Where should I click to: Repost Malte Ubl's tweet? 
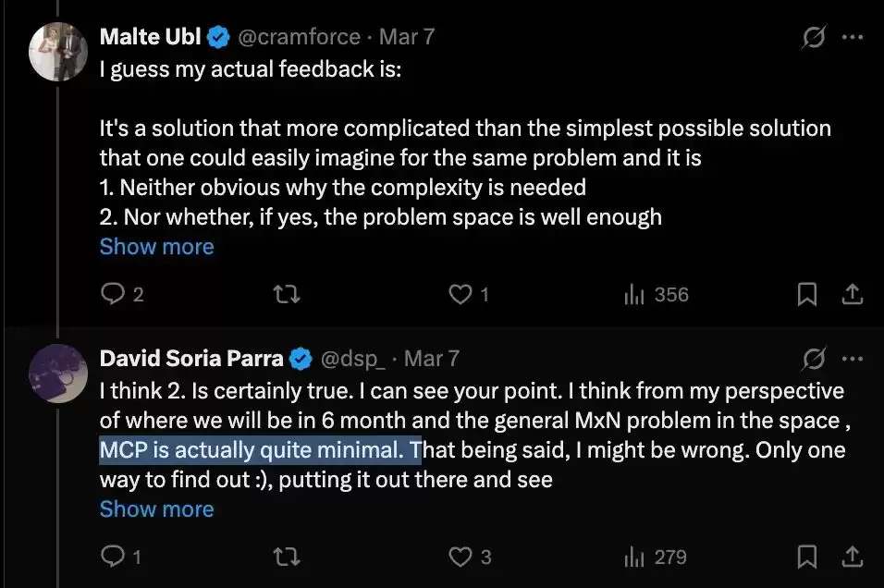click(x=287, y=294)
